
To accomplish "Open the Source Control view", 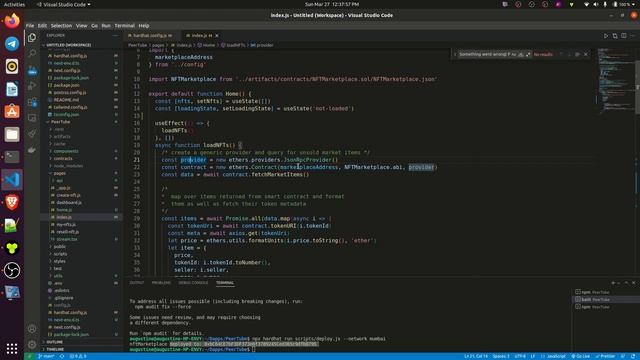I will click(32, 70).
